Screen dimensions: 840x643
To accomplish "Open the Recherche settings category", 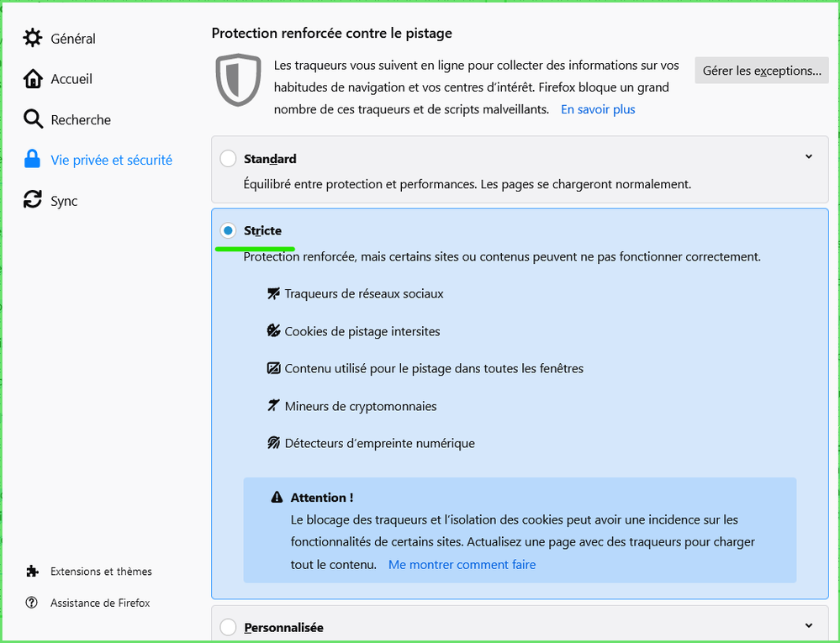I will [81, 119].
